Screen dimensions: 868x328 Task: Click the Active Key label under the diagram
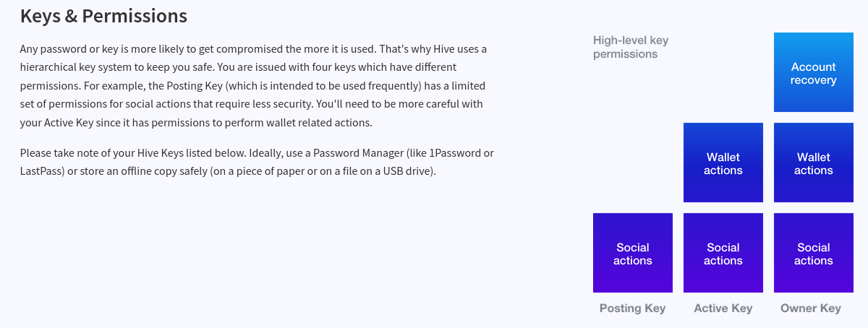[723, 308]
